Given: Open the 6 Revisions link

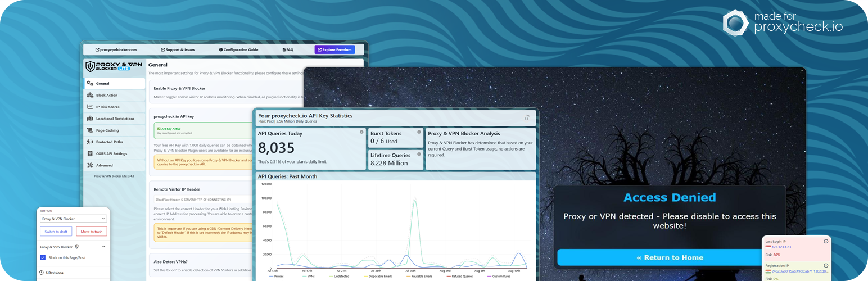Looking at the screenshot, I should [54, 273].
